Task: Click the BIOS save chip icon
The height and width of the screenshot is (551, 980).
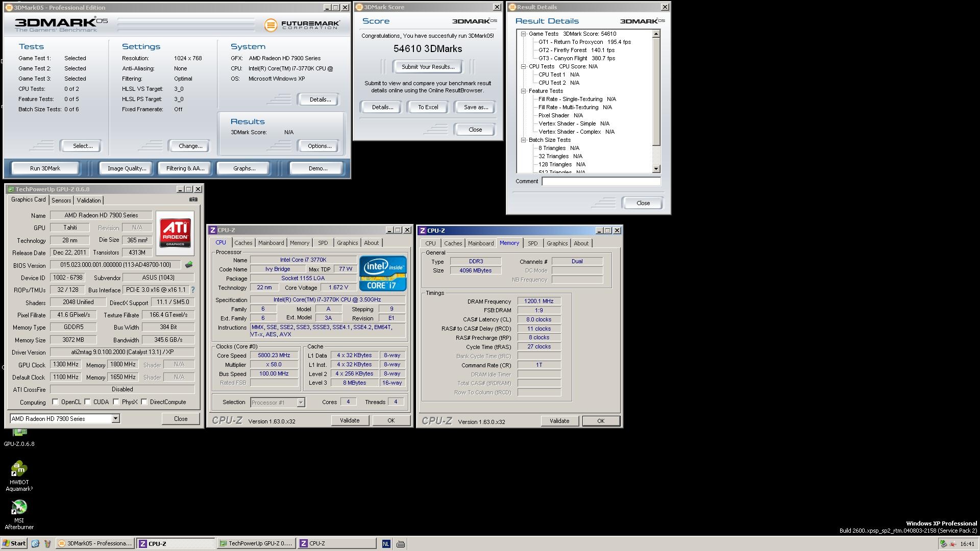Action: (189, 265)
